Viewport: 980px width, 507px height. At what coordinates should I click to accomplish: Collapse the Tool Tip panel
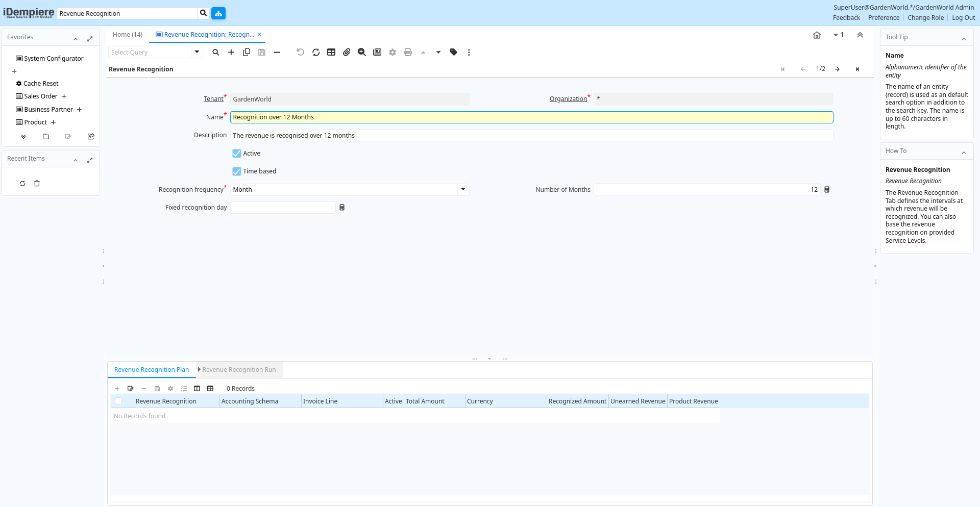tap(964, 39)
